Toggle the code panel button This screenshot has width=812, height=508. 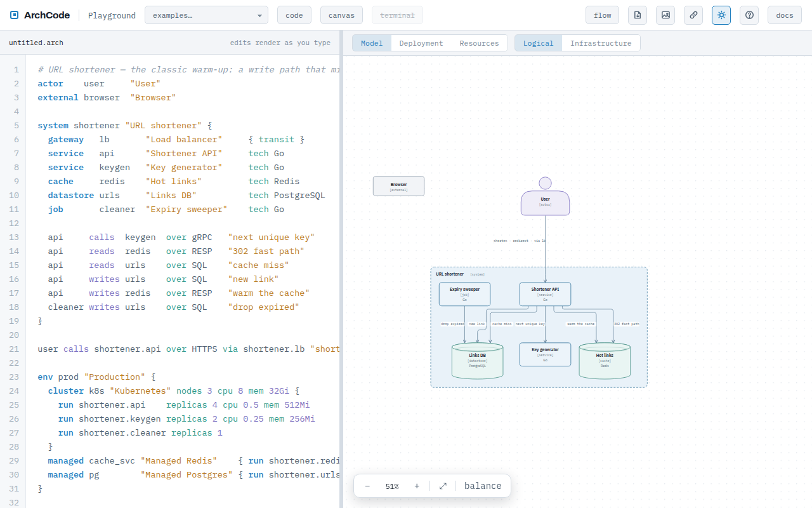(294, 15)
